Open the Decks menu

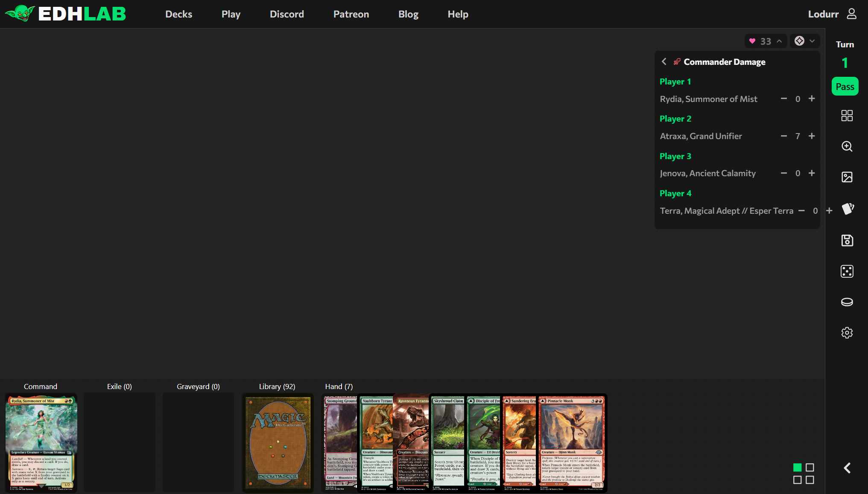pos(178,14)
